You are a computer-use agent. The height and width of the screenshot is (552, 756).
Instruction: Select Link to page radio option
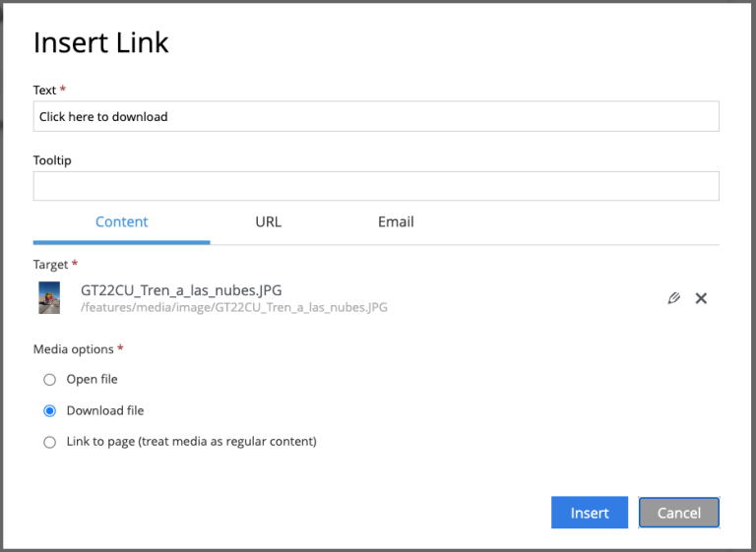[49, 442]
